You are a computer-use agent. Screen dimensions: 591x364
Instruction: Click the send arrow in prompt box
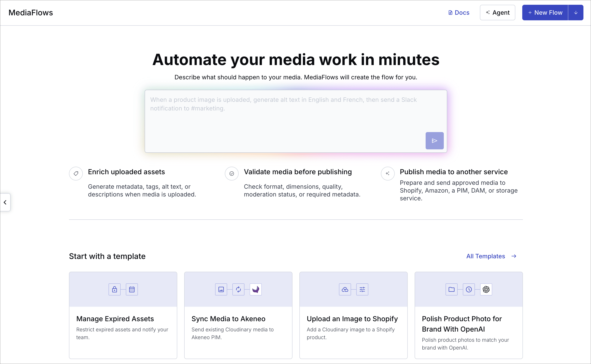(x=434, y=140)
